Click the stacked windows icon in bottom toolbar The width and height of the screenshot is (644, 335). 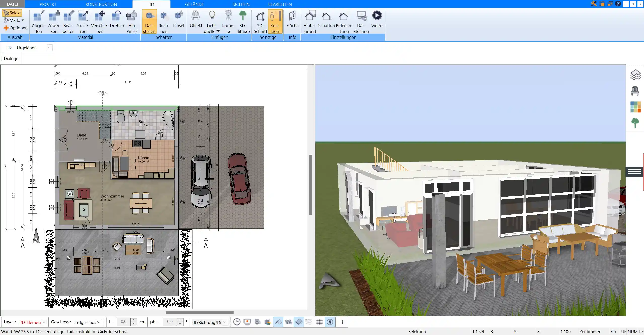click(x=267, y=322)
